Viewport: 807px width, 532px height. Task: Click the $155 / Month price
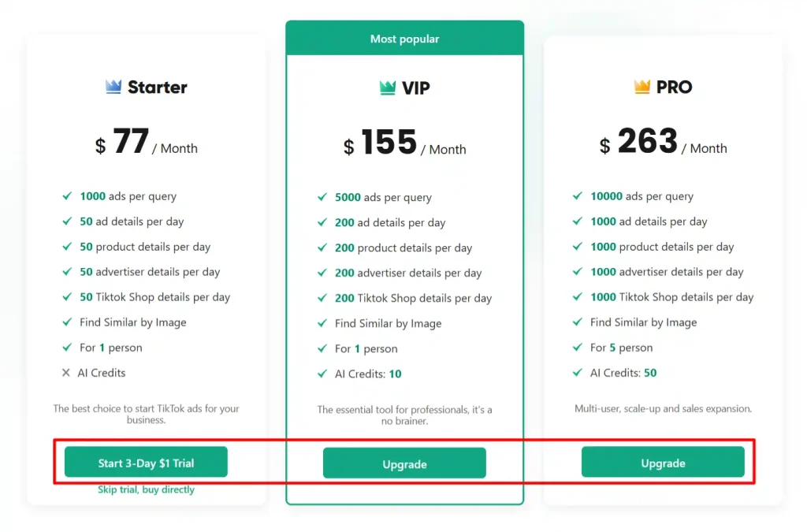404,143
